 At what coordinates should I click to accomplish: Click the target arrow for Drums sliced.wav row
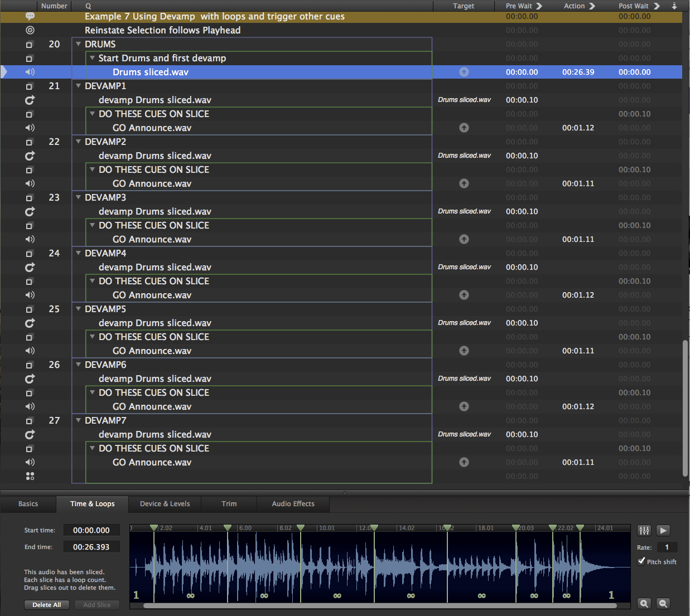pyautogui.click(x=464, y=72)
